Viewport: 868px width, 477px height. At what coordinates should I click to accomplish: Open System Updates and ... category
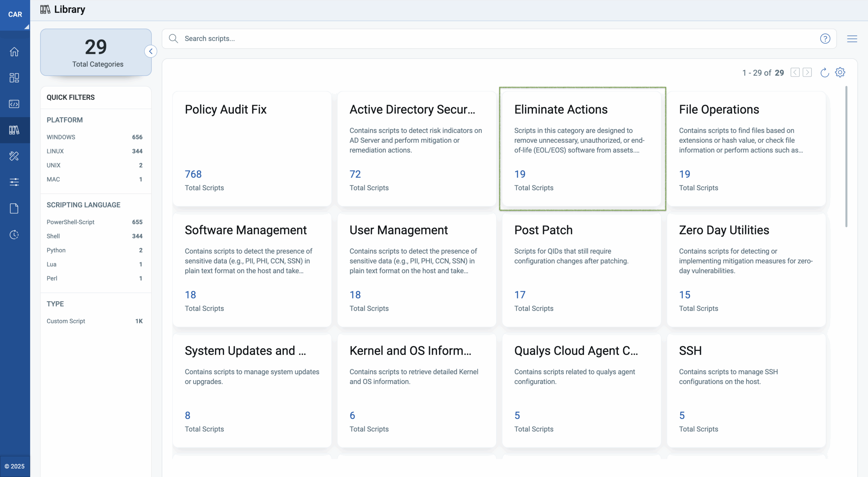tap(252, 390)
